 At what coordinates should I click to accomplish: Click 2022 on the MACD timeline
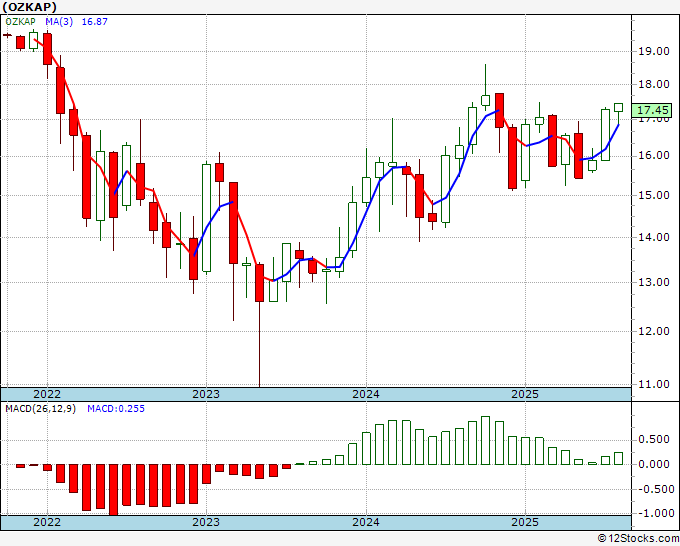tap(47, 522)
